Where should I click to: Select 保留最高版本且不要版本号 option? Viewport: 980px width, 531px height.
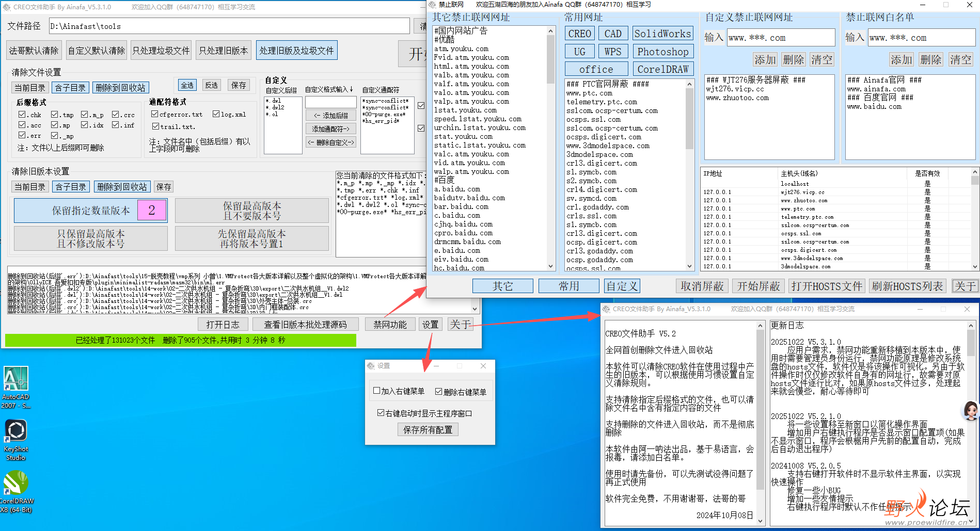[252, 211]
